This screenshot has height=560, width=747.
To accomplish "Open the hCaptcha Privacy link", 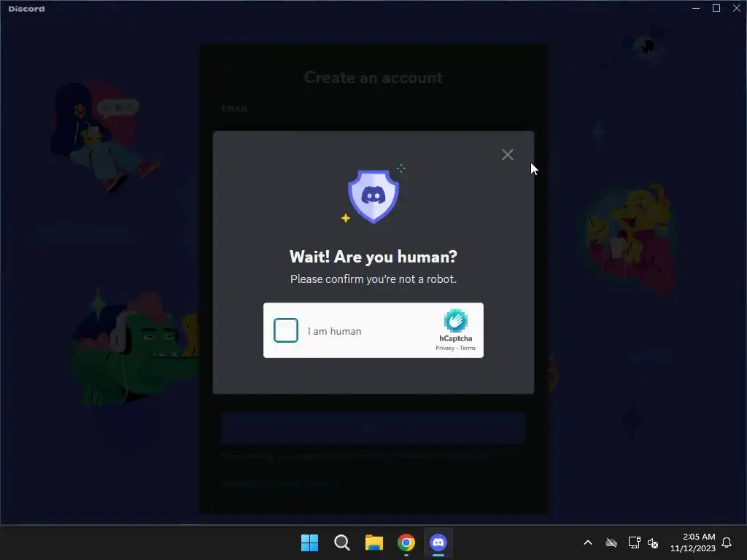I will (x=445, y=348).
